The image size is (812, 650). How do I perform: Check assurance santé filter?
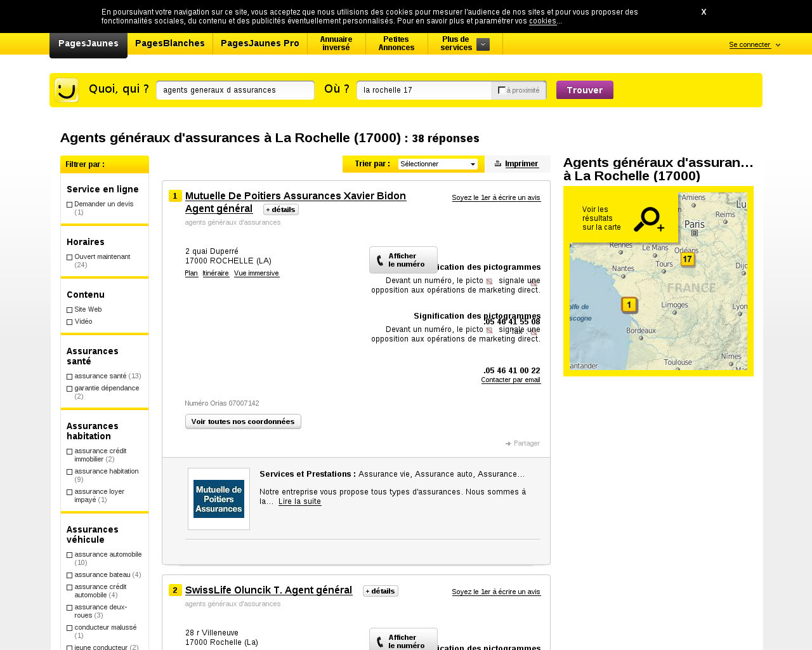(70, 377)
